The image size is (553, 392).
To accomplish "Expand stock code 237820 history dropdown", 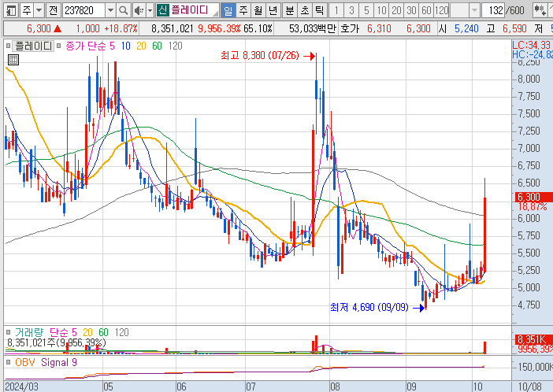I will [x=110, y=10].
